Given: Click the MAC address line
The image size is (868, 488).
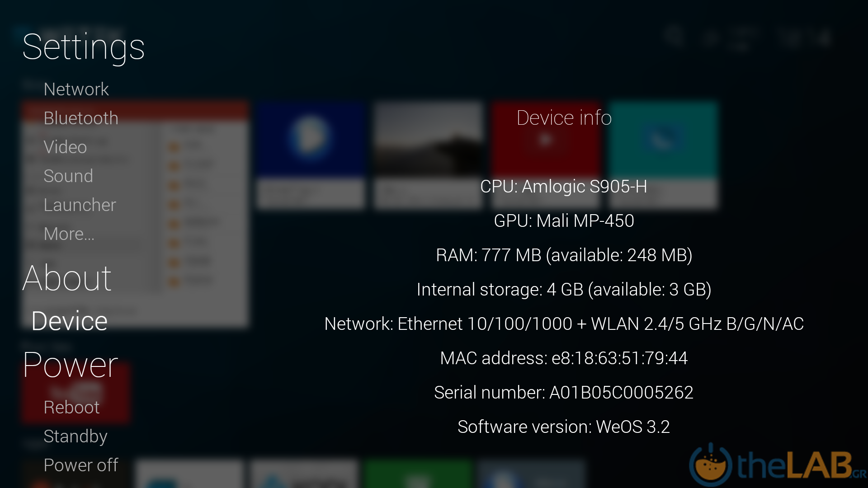Looking at the screenshot, I should point(564,358).
